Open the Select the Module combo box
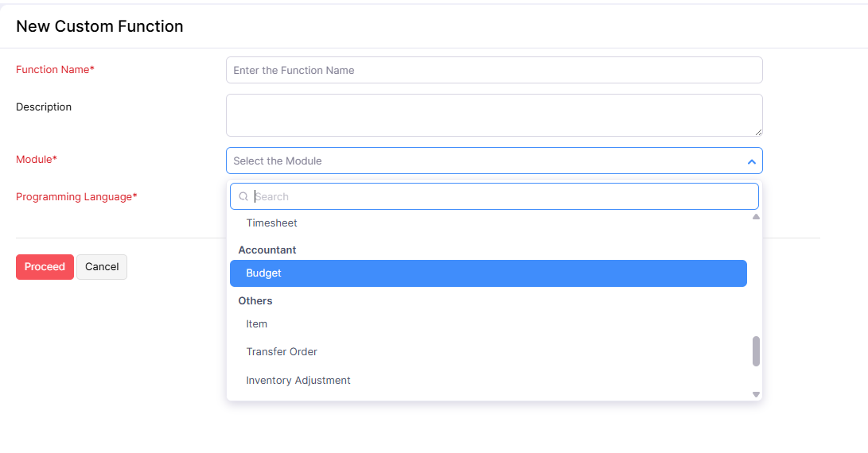The width and height of the screenshot is (868, 453). point(493,161)
